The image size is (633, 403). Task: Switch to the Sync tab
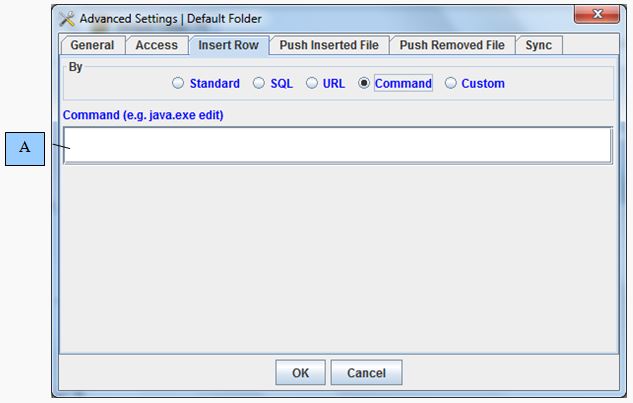pos(539,45)
